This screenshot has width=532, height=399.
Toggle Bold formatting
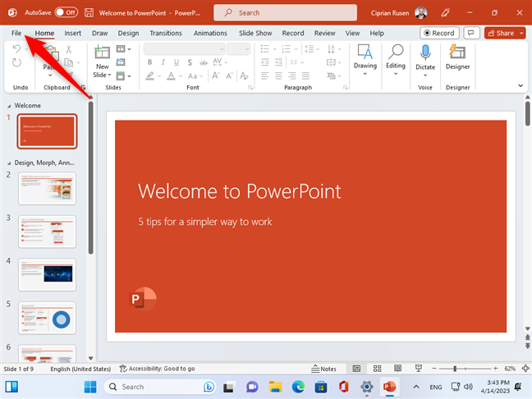(149, 62)
